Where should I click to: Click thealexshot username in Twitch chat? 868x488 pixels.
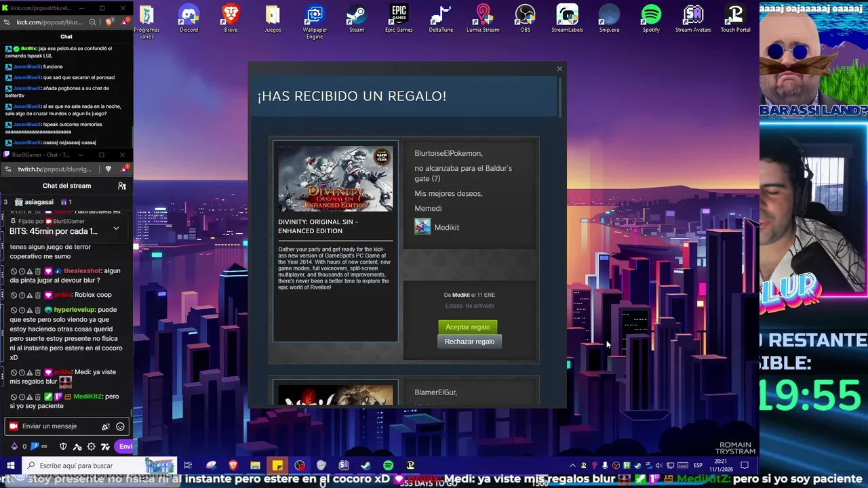point(83,271)
